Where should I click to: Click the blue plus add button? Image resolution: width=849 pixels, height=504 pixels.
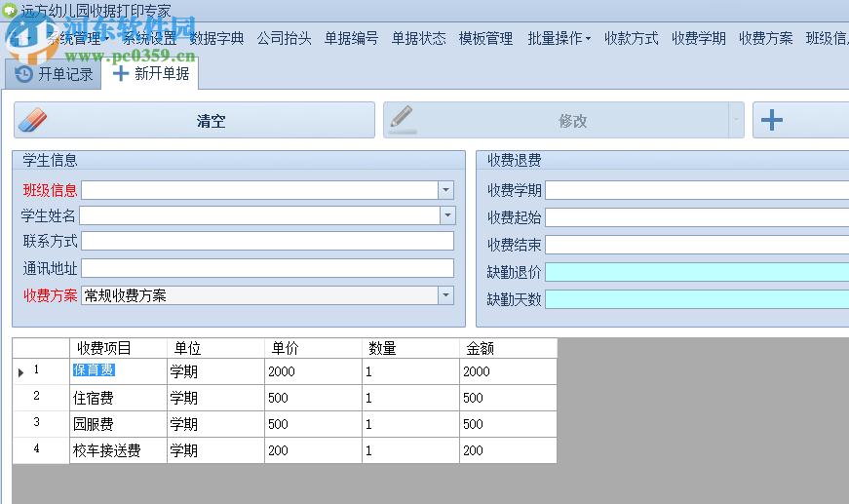772,120
